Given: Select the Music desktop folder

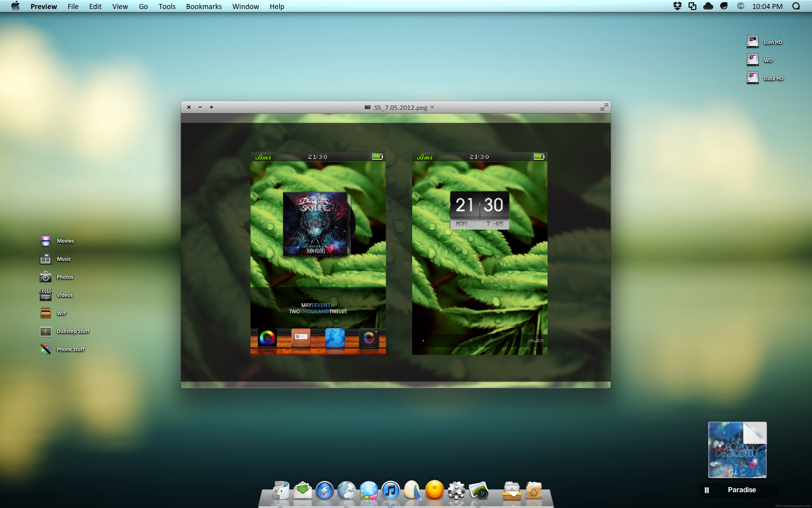Looking at the screenshot, I should [46, 259].
